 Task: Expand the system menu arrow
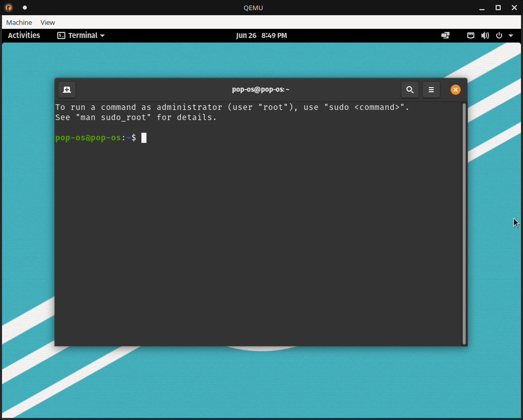tap(511, 35)
